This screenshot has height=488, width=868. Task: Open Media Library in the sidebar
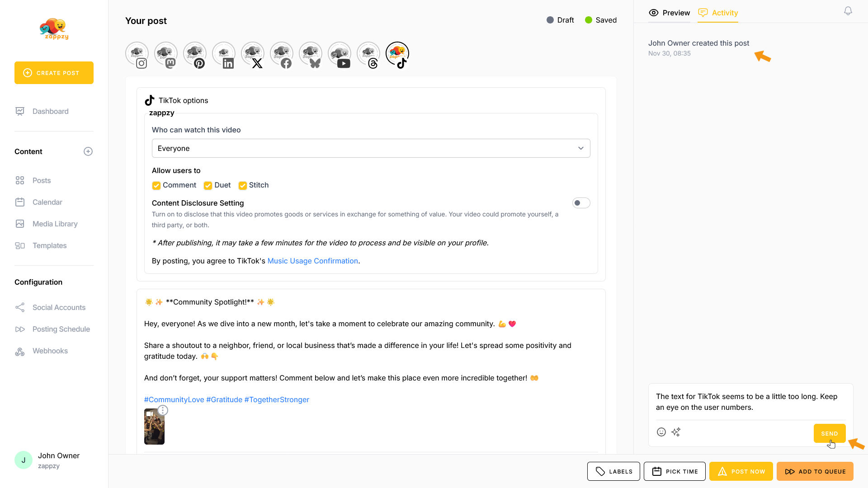pyautogui.click(x=55, y=224)
